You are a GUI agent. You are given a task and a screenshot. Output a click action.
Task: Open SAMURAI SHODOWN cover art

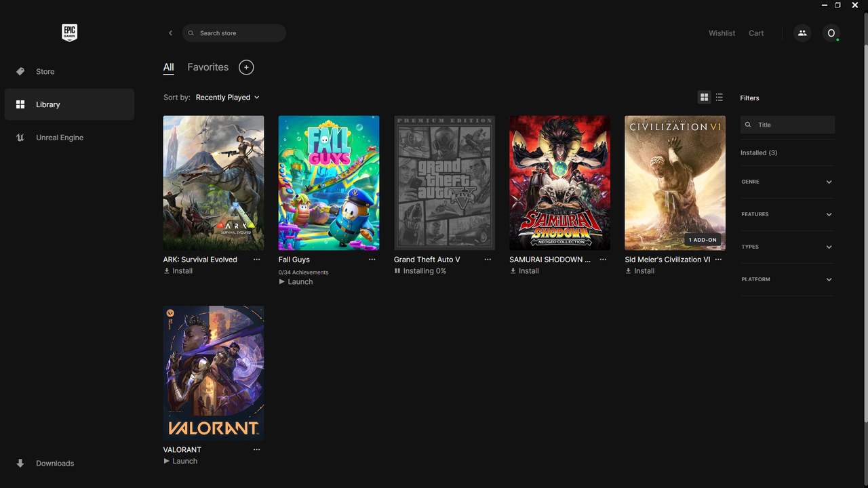coord(559,183)
